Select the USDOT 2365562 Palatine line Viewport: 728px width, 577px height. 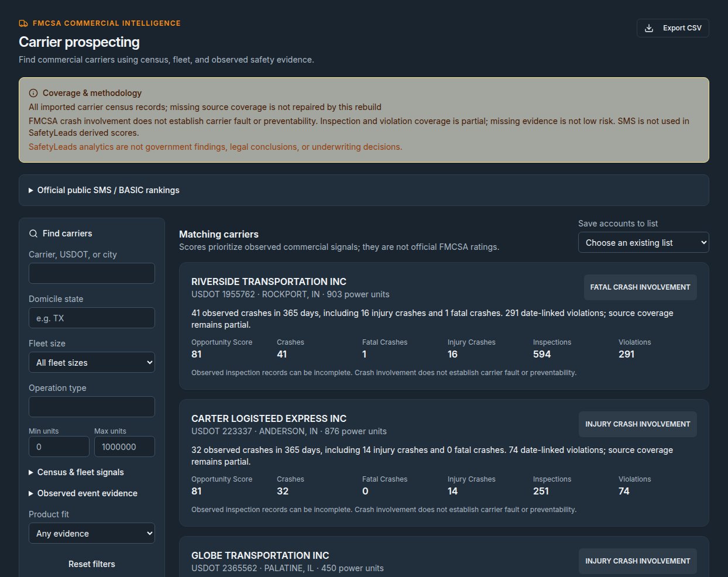click(287, 568)
